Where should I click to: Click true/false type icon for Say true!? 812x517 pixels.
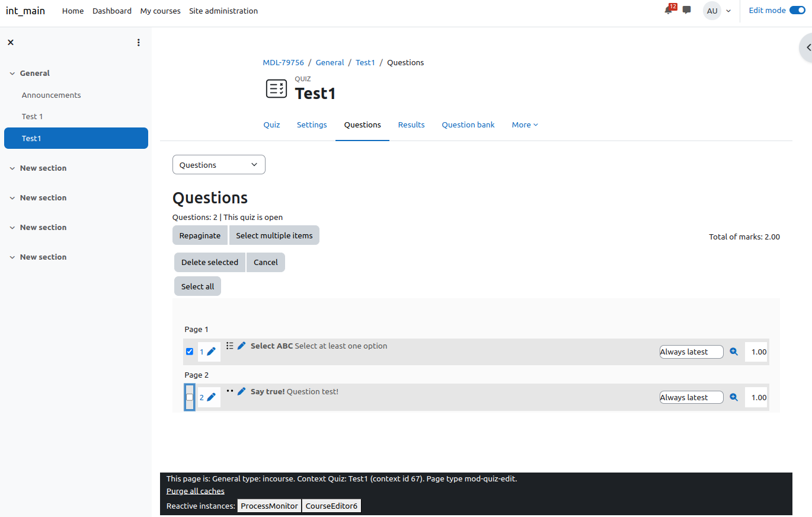(230, 391)
